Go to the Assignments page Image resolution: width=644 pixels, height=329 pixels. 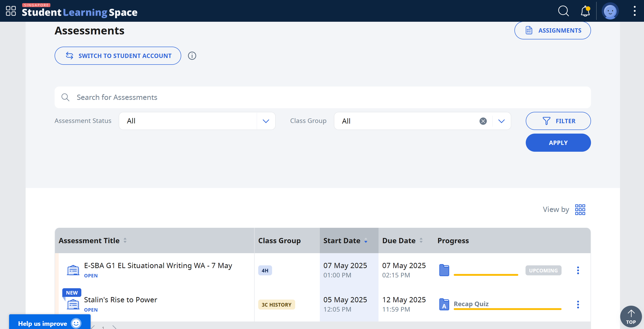[x=552, y=31]
